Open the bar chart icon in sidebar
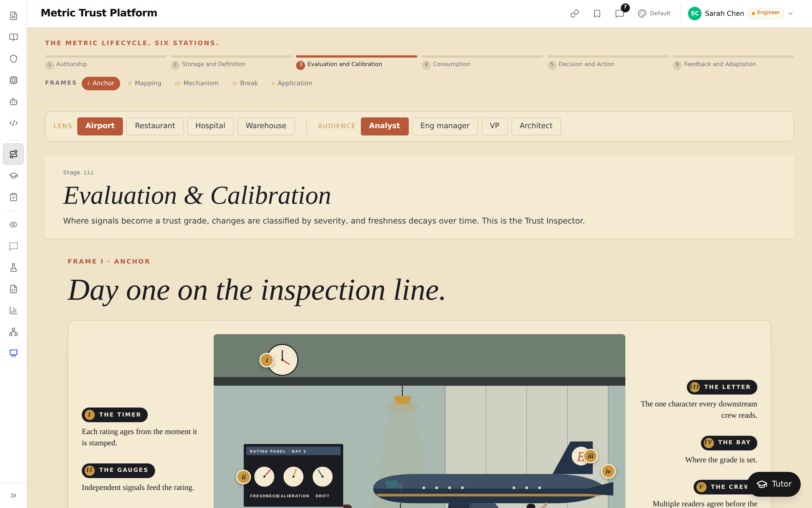 [x=14, y=310]
